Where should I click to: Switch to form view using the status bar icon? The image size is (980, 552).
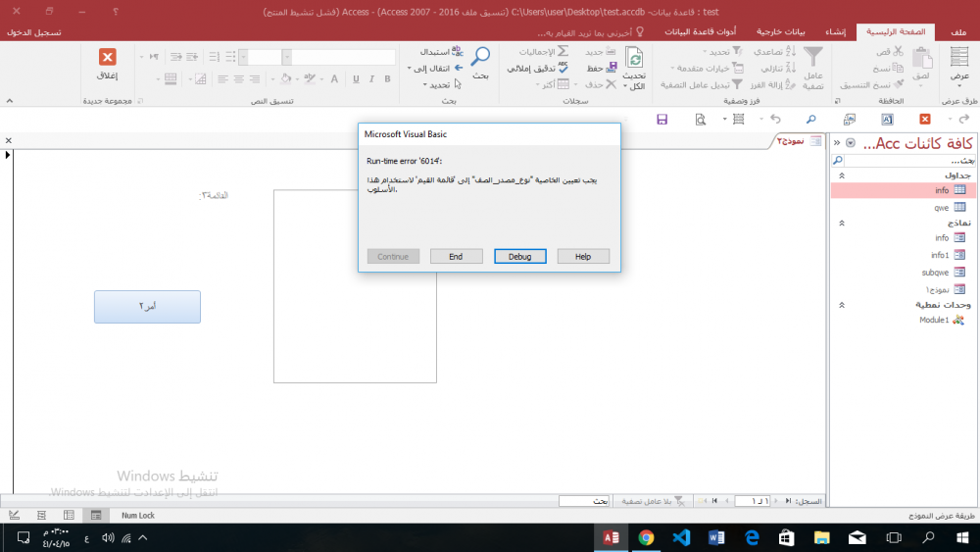(x=96, y=515)
